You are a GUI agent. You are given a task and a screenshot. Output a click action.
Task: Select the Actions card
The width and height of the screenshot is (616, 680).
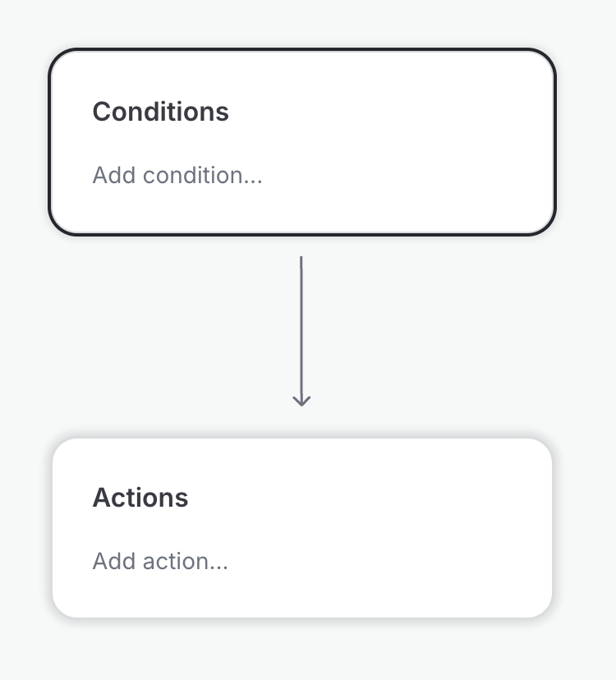point(302,528)
